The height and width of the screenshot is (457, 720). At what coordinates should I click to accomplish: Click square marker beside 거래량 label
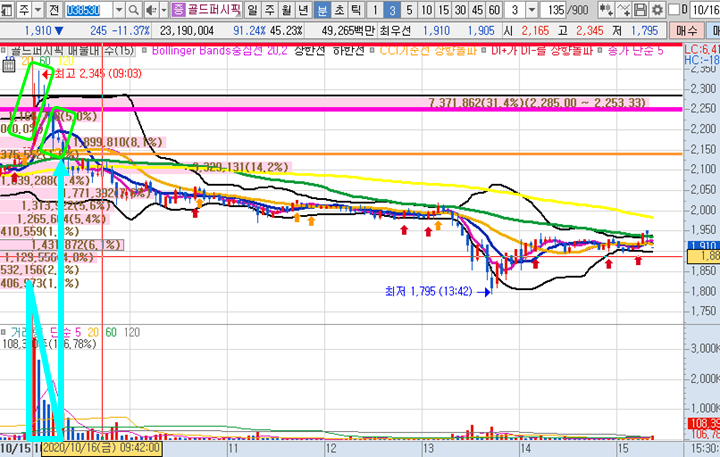pyautogui.click(x=3, y=332)
